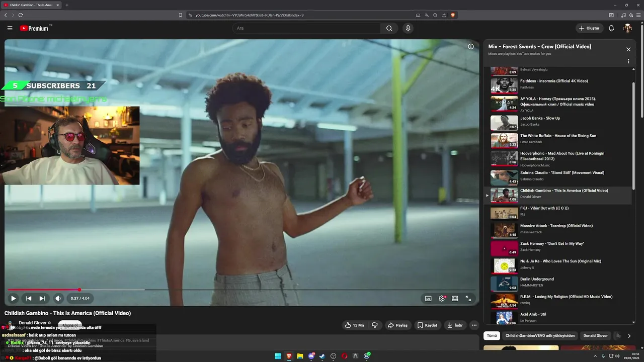Open browser main hamburger menu
Image resolution: width=644 pixels, height=362 pixels.
click(x=638, y=15)
